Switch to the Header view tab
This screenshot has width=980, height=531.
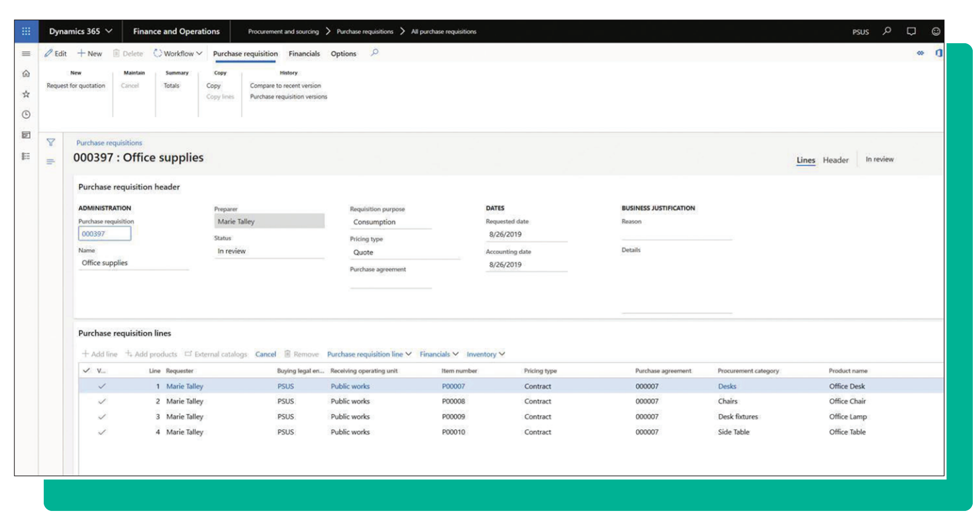point(835,160)
